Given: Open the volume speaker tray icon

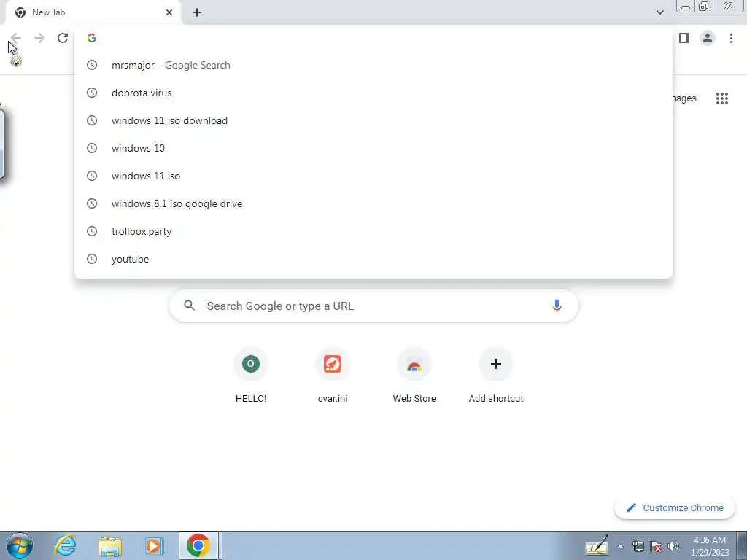Looking at the screenshot, I should [x=673, y=546].
